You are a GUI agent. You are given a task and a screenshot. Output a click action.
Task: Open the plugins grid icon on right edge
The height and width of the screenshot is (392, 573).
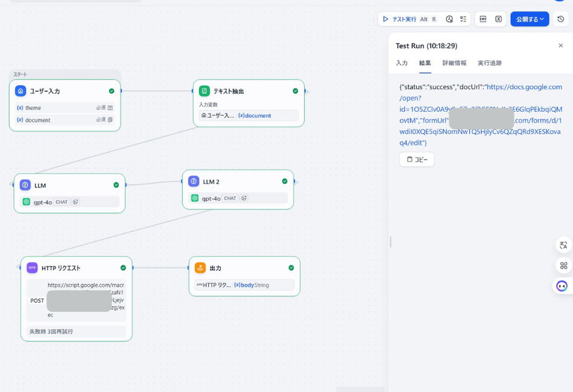tap(563, 265)
